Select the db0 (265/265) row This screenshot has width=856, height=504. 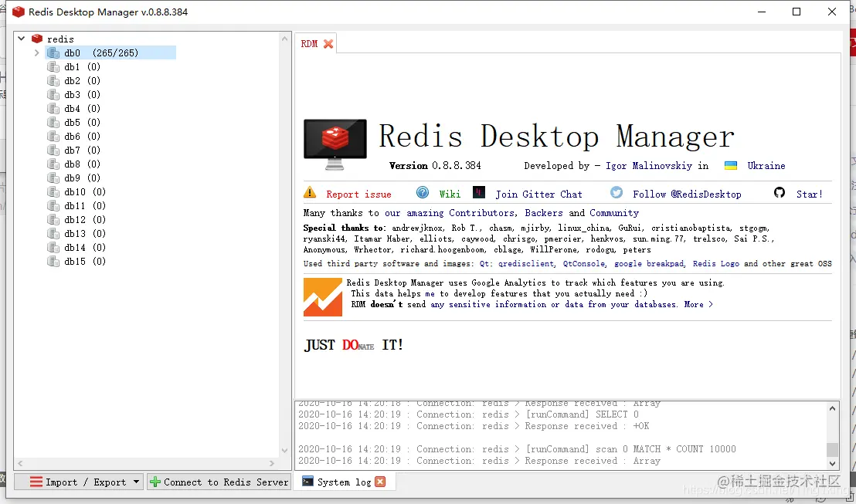click(110, 53)
